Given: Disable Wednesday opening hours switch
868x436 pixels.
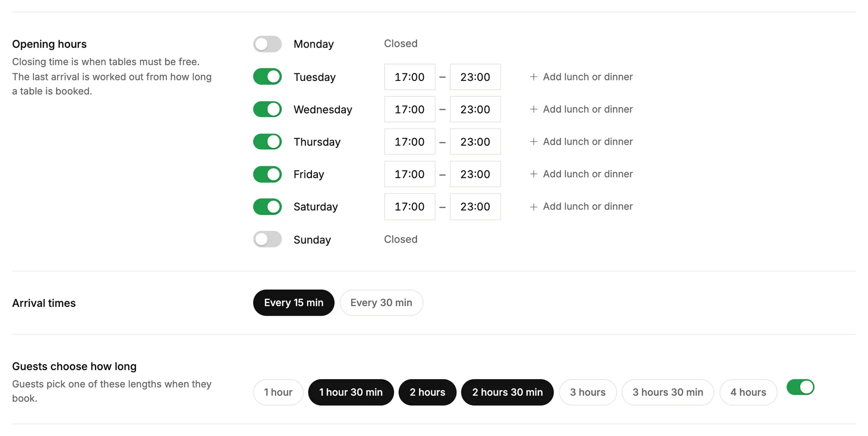Looking at the screenshot, I should pos(267,109).
